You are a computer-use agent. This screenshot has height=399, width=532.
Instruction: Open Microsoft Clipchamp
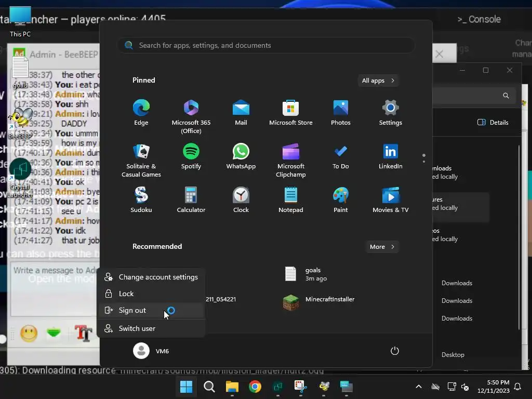(291, 161)
